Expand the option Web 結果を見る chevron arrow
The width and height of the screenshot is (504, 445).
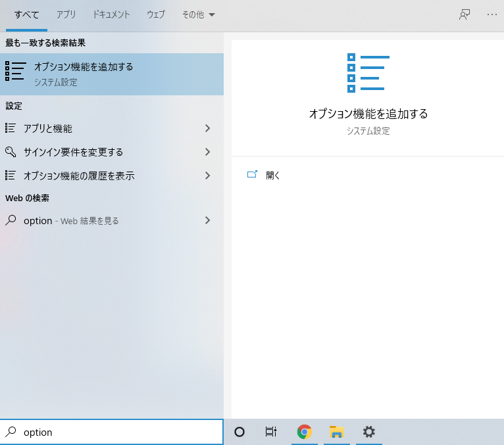click(208, 220)
